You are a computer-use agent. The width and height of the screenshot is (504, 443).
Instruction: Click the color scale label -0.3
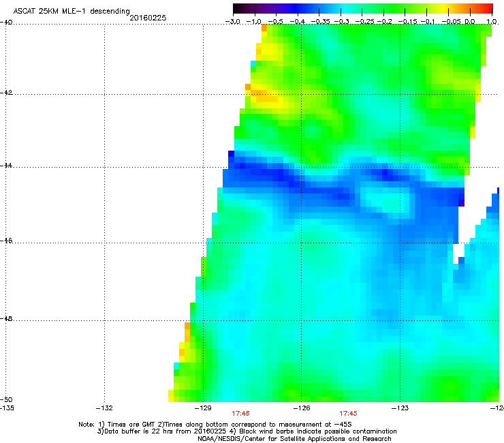pos(341,22)
